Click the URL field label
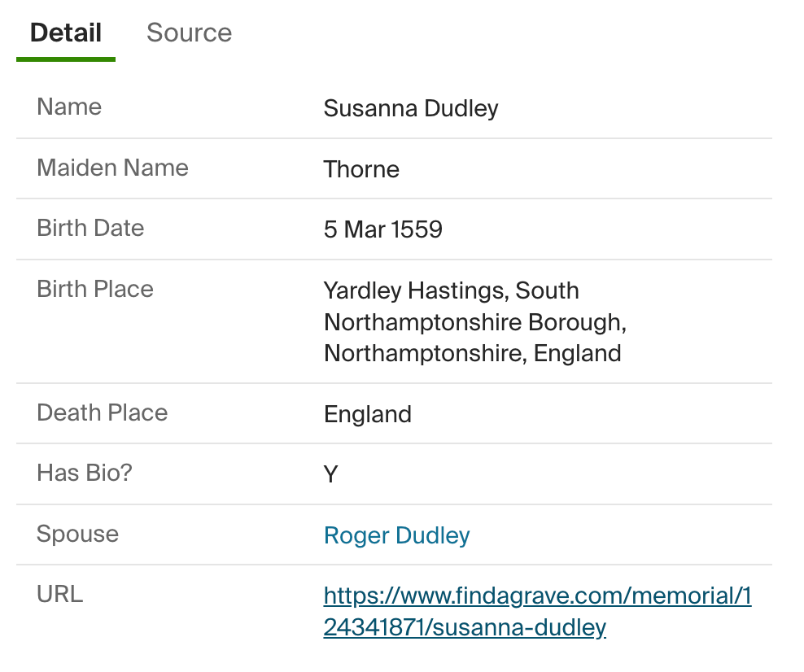This screenshot has width=804, height=672. pos(59,594)
